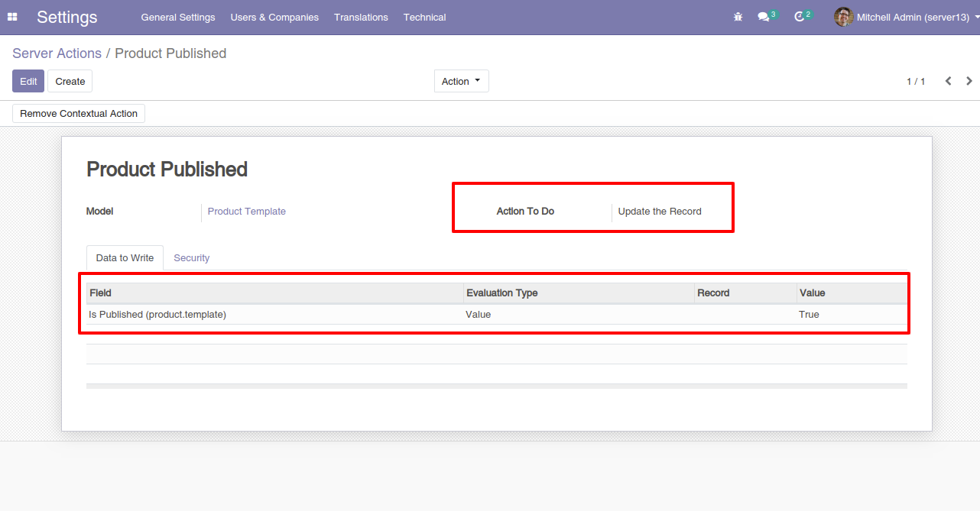Viewport: 980px width, 511px height.
Task: Click the Product Published heading
Action: (x=167, y=170)
